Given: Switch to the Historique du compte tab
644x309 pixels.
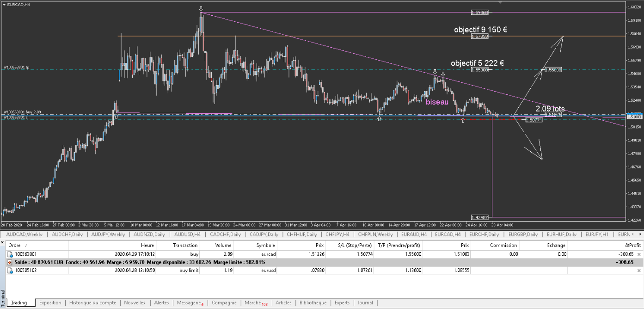Looking at the screenshot, I should [92, 303].
